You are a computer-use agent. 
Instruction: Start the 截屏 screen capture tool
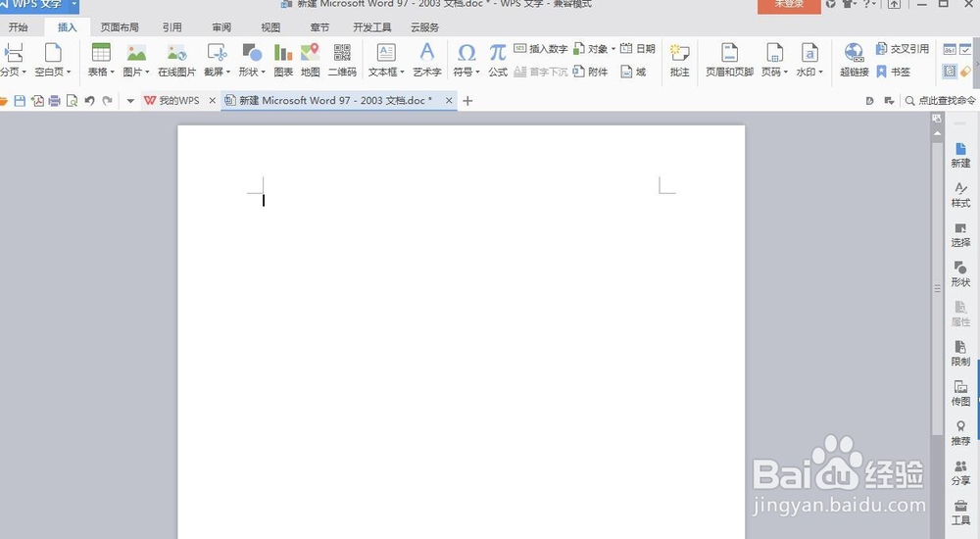point(217,53)
